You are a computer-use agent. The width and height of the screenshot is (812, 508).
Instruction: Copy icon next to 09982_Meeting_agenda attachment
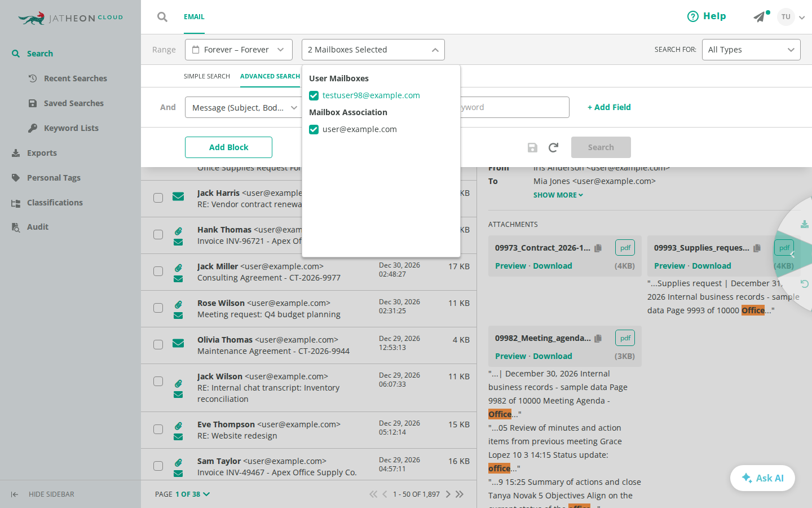[598, 338]
